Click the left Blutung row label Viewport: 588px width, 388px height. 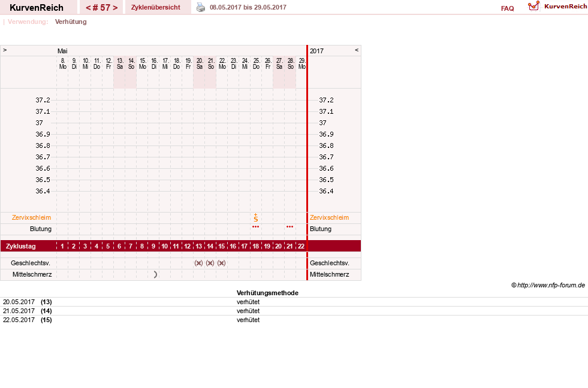click(x=41, y=229)
